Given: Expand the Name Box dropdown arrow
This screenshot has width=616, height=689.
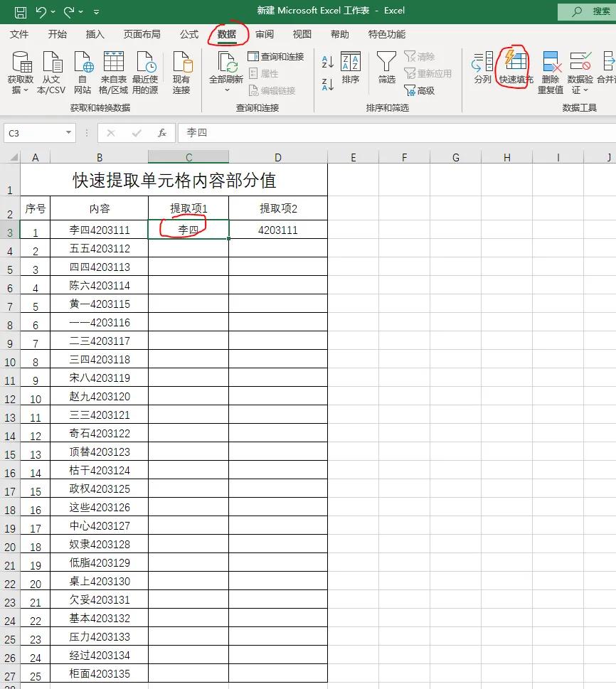Looking at the screenshot, I should [68, 132].
